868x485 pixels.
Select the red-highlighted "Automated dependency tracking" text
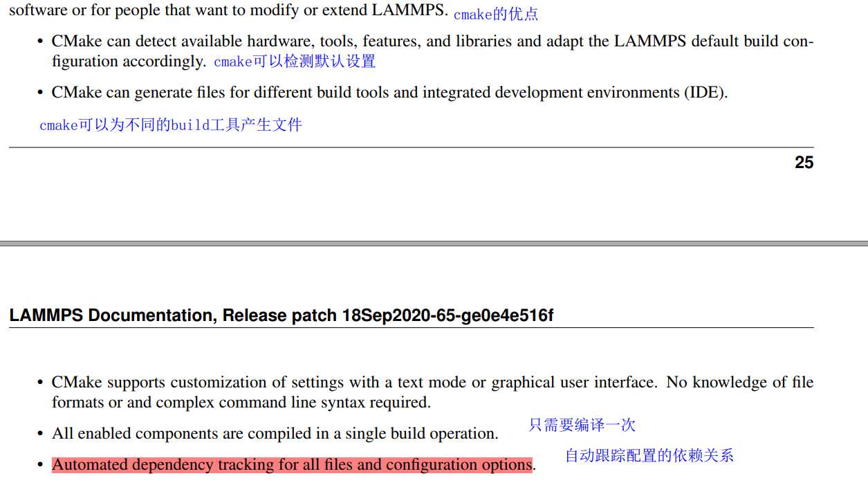[x=290, y=464]
